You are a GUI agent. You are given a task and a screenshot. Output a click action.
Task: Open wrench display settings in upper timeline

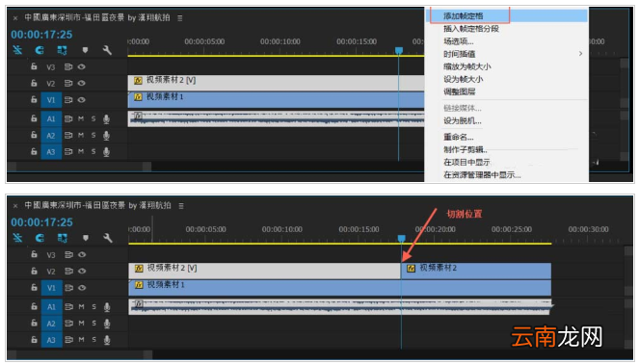click(107, 50)
